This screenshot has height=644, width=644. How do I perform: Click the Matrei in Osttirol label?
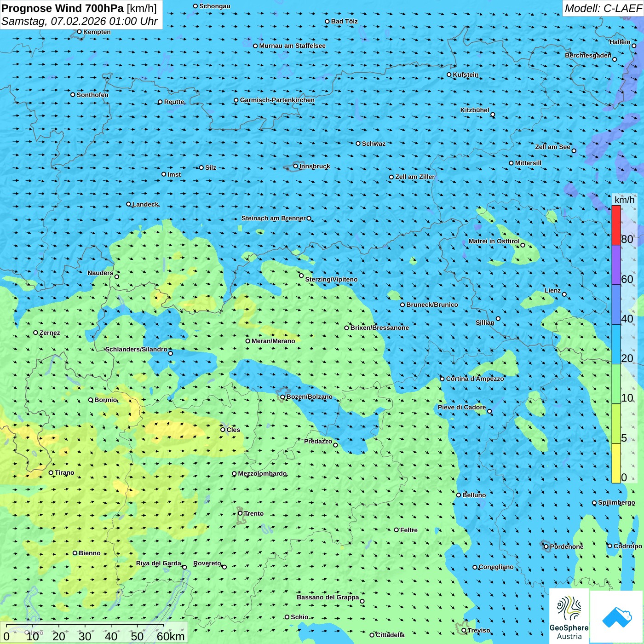494,241
